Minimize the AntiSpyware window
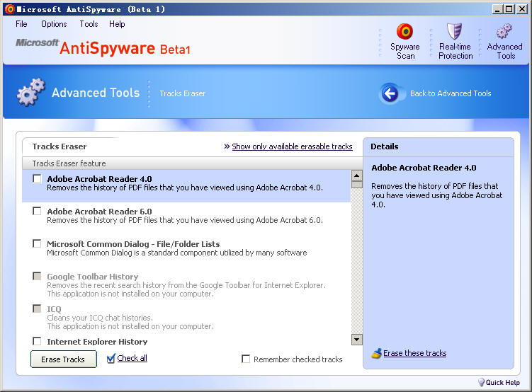Screen dimensions: 532x392 pos(497,9)
